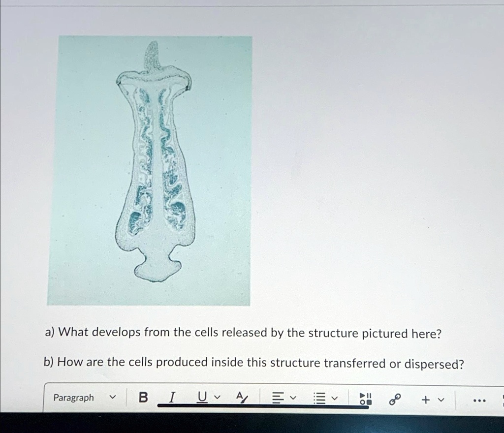Click the Paragraph format label
Viewport: 504px width, 433px height.
74,398
